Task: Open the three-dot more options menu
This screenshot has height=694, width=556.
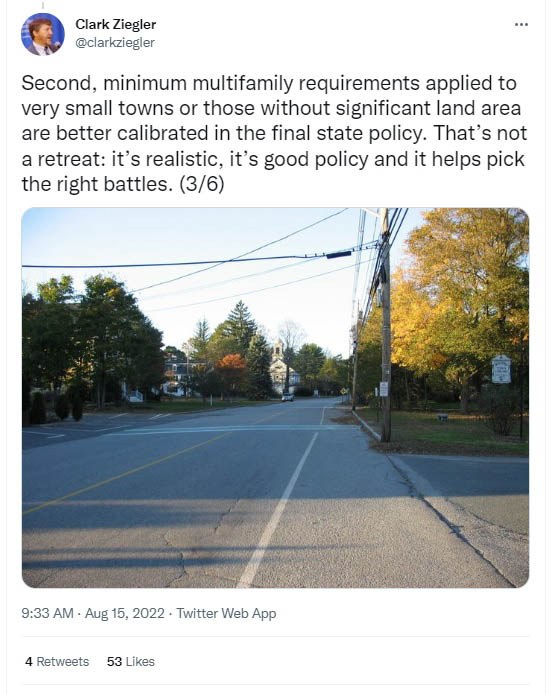Action: [x=521, y=24]
